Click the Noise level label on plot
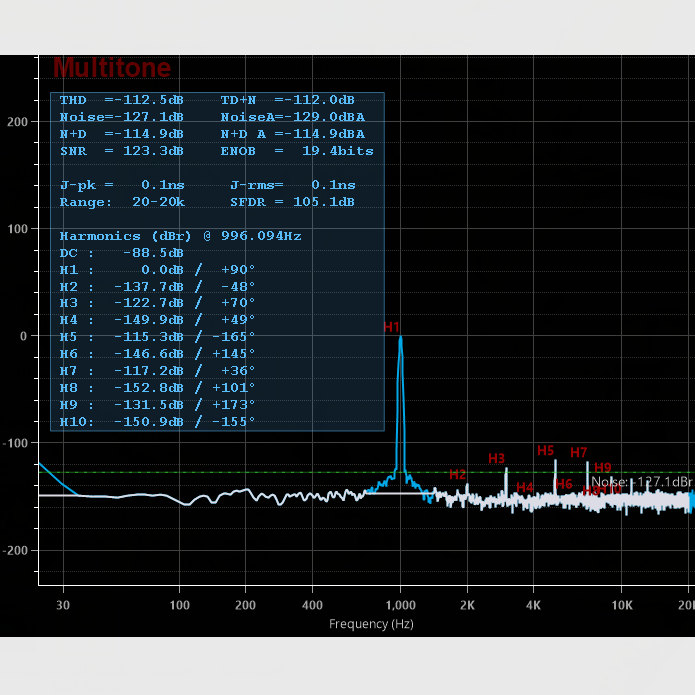This screenshot has height=695, width=695. pos(641,482)
